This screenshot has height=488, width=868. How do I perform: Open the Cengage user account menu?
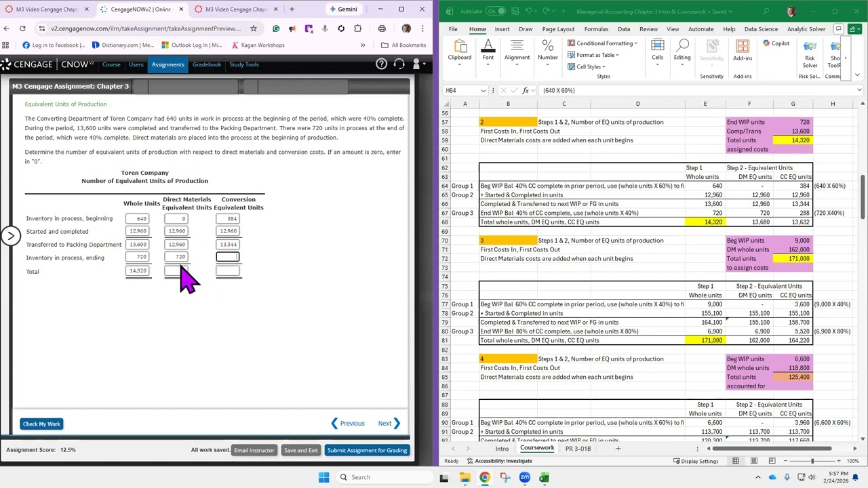[418, 64]
